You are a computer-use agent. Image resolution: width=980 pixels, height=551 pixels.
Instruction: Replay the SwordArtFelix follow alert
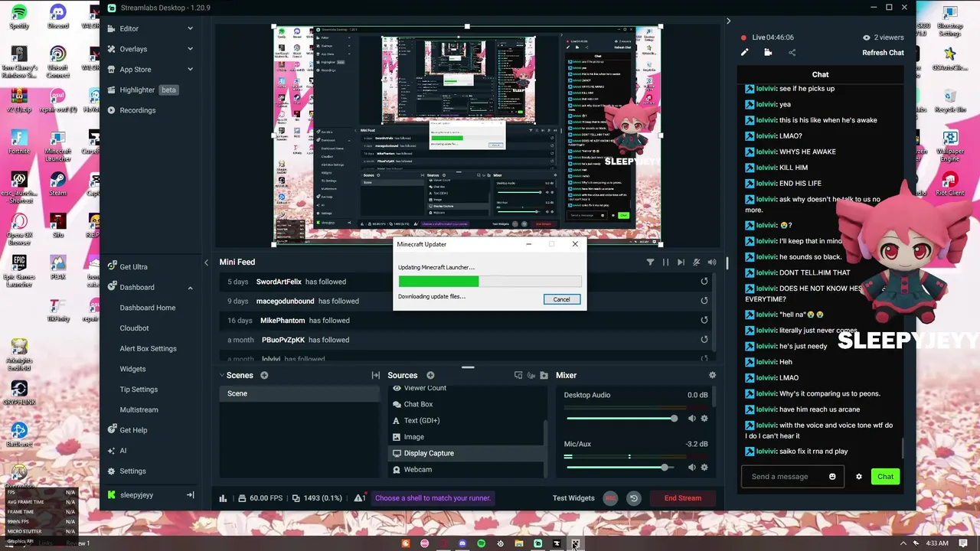pyautogui.click(x=704, y=282)
